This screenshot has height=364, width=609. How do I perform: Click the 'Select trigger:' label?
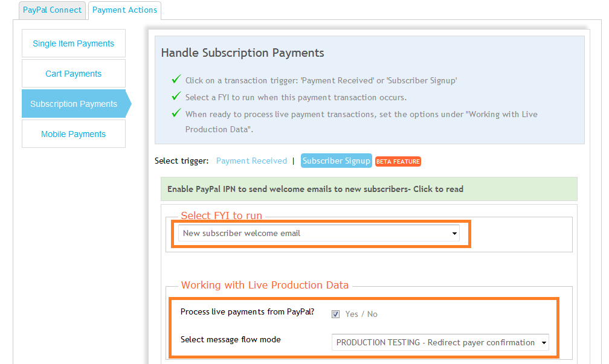coord(181,161)
